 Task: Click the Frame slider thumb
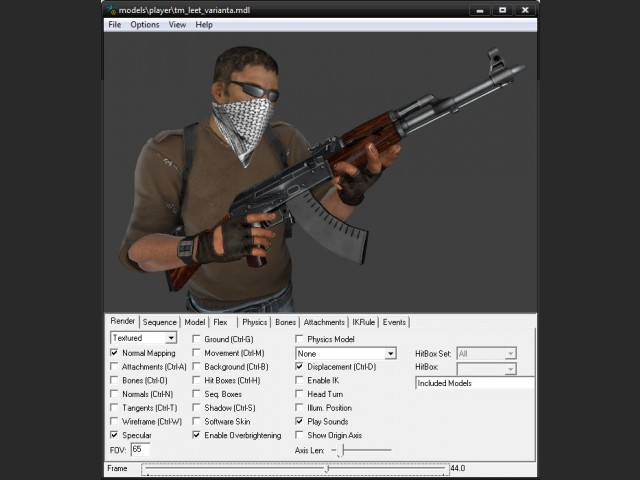click(327, 469)
